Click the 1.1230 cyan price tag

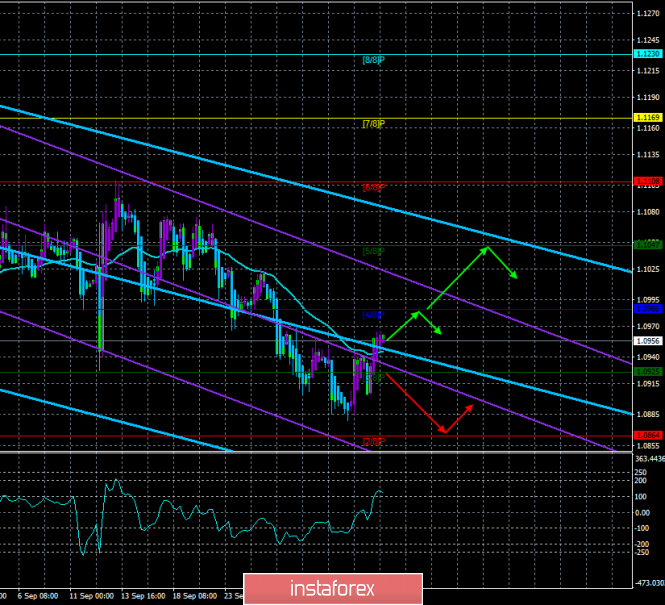(647, 54)
